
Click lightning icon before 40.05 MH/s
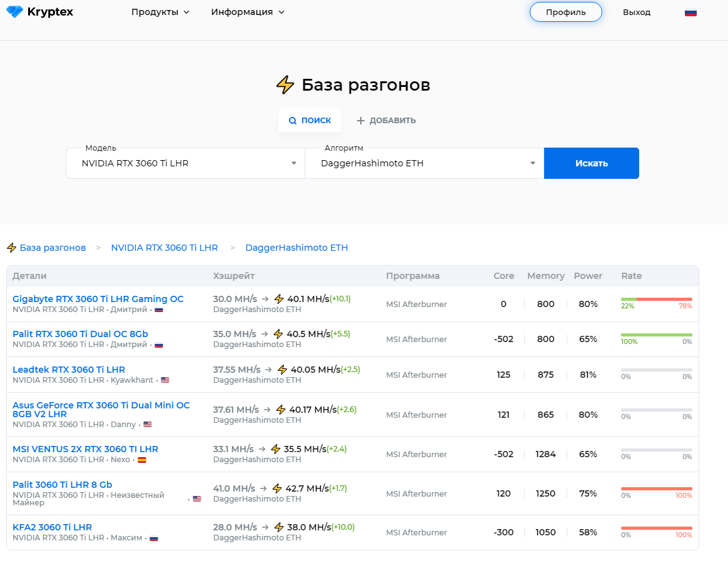pos(282,370)
